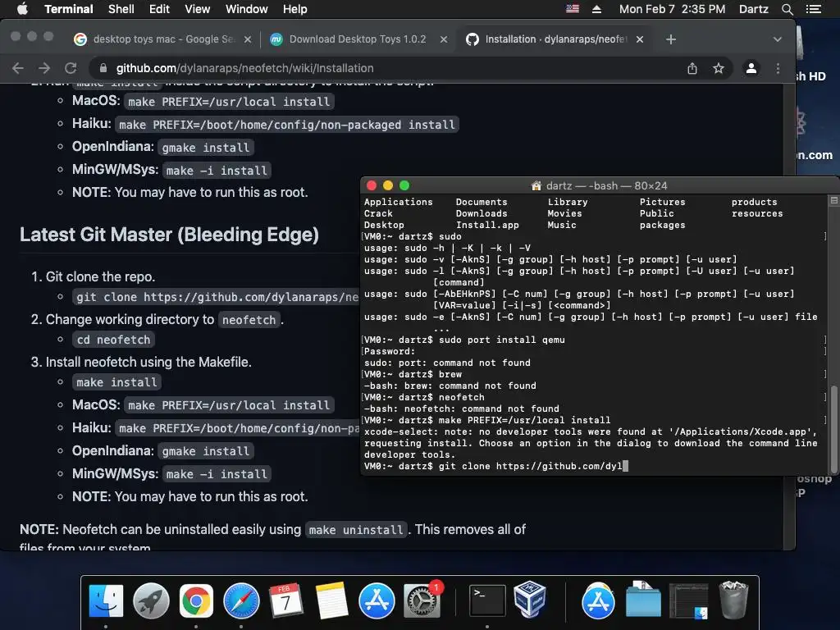Click the 'make uninstall' code snippet
Viewport: 840px width, 630px height.
point(356,530)
